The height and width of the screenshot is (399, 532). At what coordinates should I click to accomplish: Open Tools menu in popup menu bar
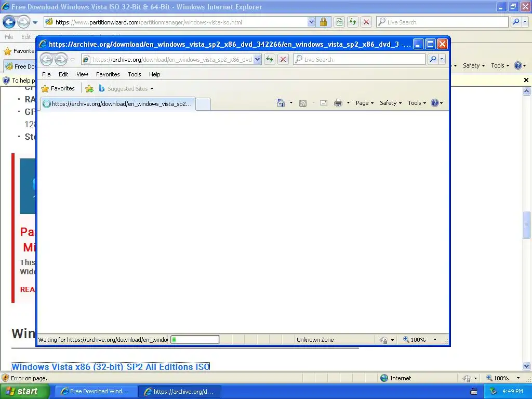tap(135, 74)
